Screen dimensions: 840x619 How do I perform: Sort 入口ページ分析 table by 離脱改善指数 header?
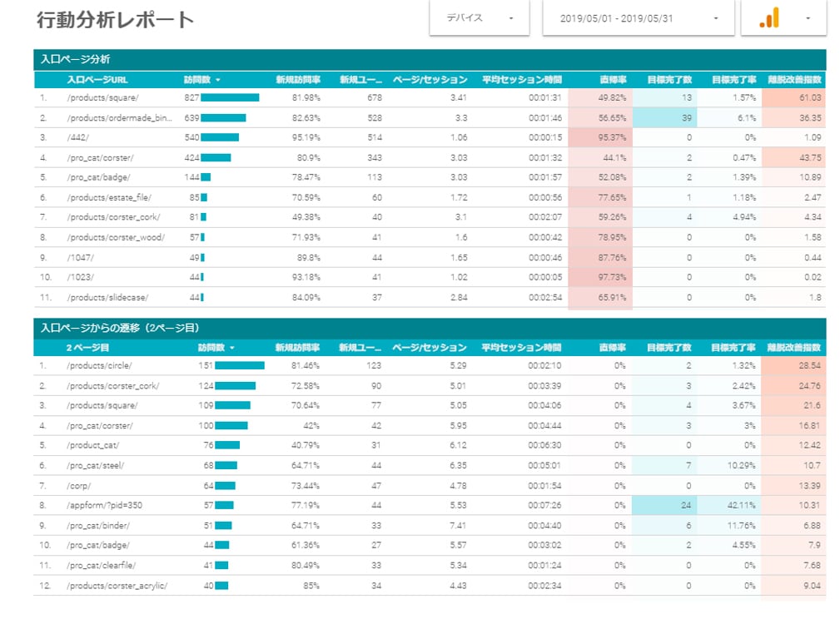pos(794,81)
